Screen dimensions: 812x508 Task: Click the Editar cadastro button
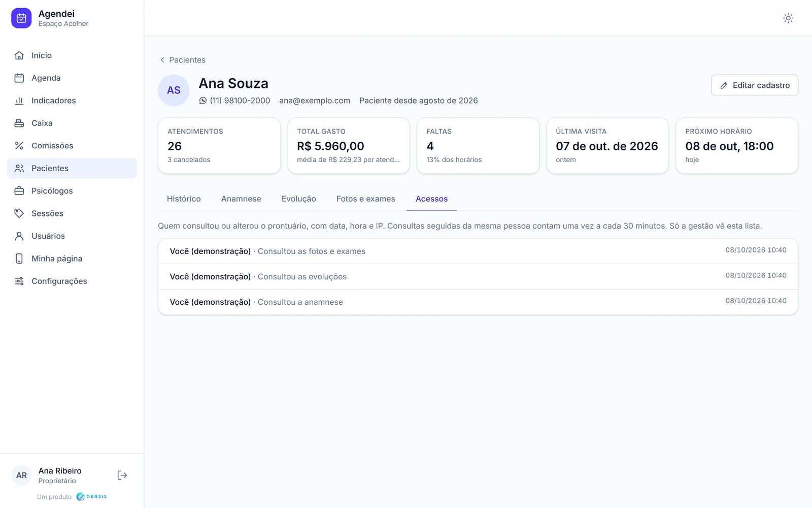click(x=755, y=85)
